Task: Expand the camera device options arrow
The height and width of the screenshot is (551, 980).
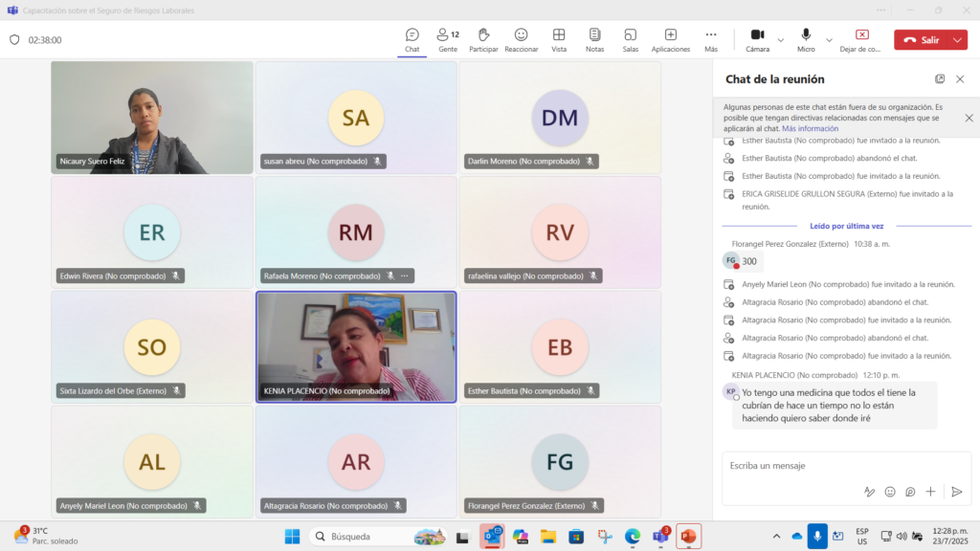Action: pos(781,40)
